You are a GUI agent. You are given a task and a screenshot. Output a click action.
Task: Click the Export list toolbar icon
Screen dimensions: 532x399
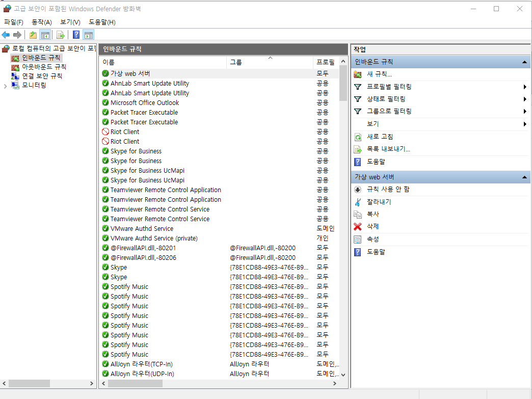(61, 35)
